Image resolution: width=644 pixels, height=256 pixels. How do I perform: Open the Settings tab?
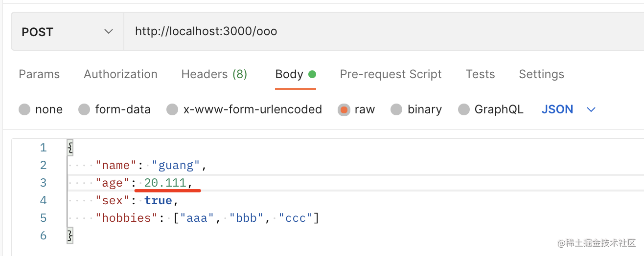point(541,74)
